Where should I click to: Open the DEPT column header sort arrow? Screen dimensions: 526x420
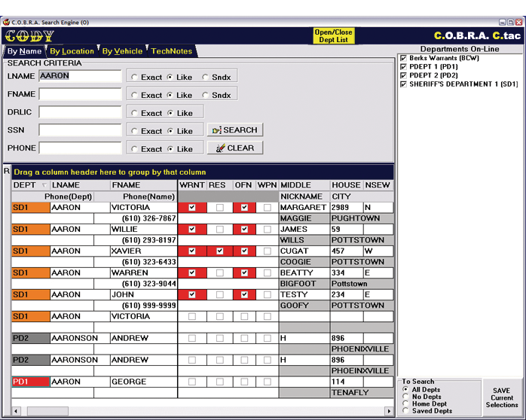click(x=44, y=185)
